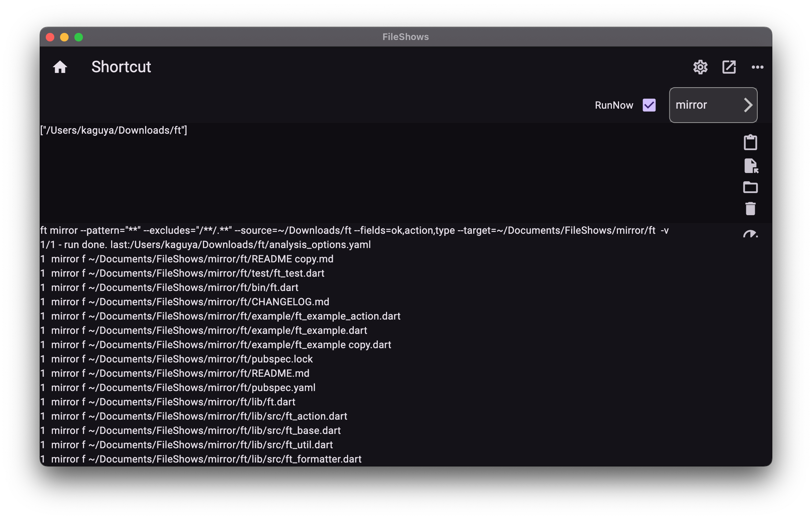Pick files with the file-select icon
812x519 pixels.
[x=750, y=166]
